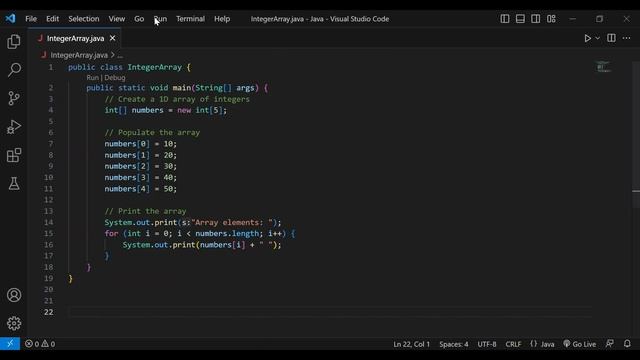Viewport: 640px width, 360px height.
Task: Change CRLF end of line sequence
Action: [513, 344]
